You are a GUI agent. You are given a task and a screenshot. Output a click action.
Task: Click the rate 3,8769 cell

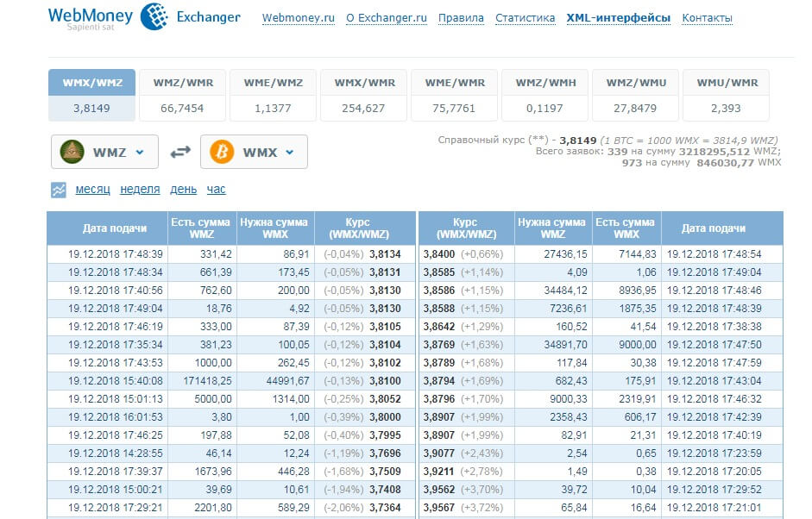click(439, 345)
